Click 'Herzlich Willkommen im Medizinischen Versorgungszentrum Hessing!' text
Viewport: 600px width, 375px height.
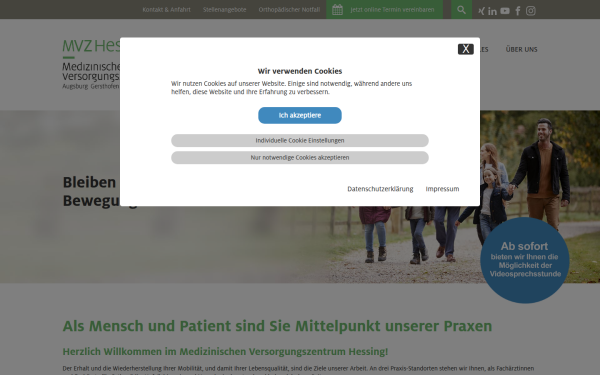pos(225,351)
